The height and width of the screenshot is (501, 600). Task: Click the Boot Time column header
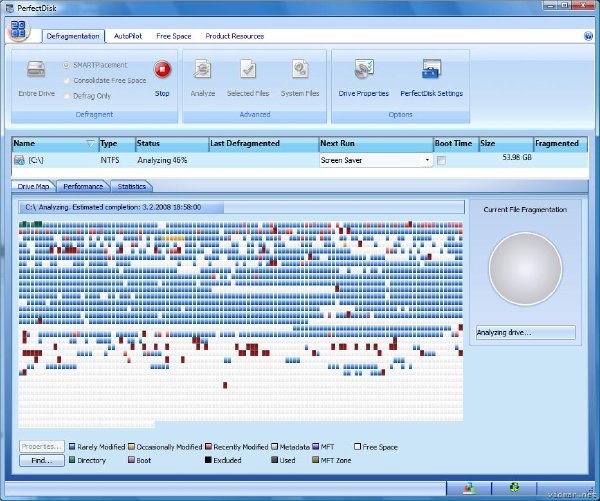click(456, 144)
